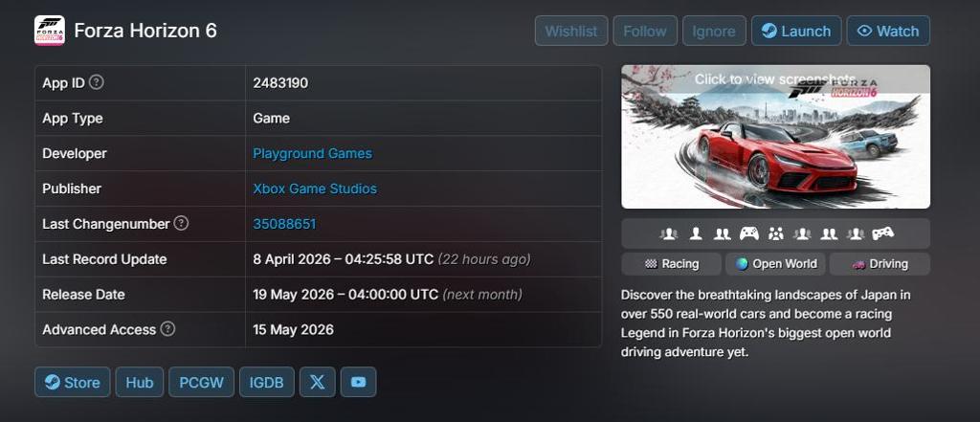Open the PCGW link button
Image resolution: width=980 pixels, height=422 pixels.
(x=201, y=382)
